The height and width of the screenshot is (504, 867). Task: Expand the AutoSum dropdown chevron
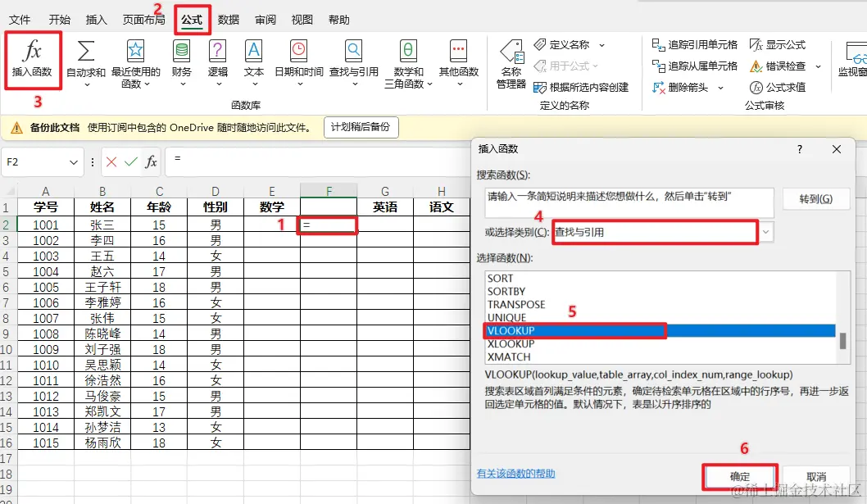[x=86, y=84]
